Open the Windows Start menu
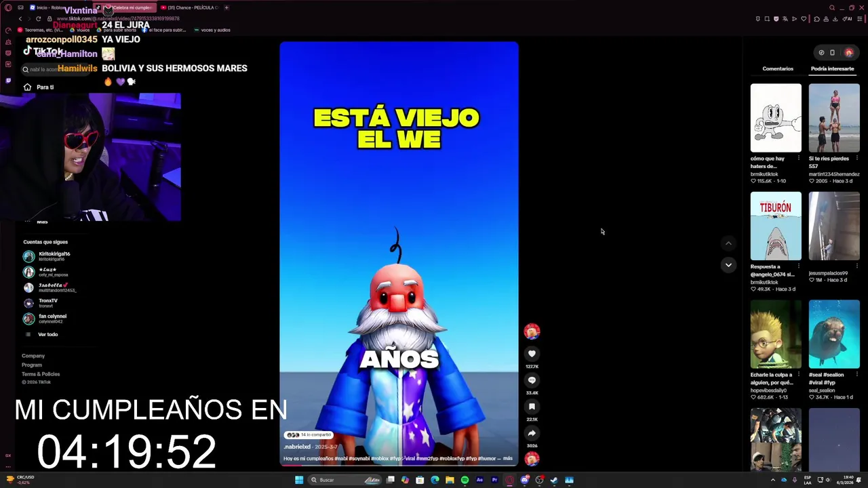The image size is (868, 488). click(298, 480)
